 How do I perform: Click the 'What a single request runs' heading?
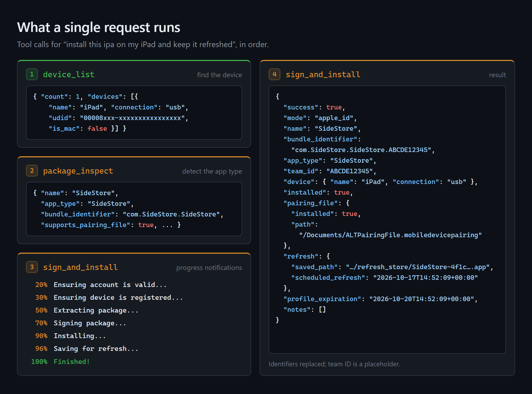click(99, 27)
